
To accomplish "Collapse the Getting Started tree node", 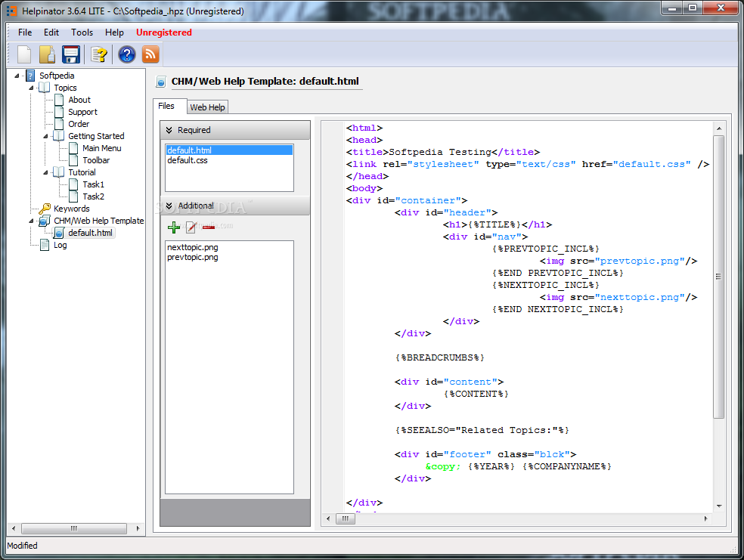I will 46,136.
